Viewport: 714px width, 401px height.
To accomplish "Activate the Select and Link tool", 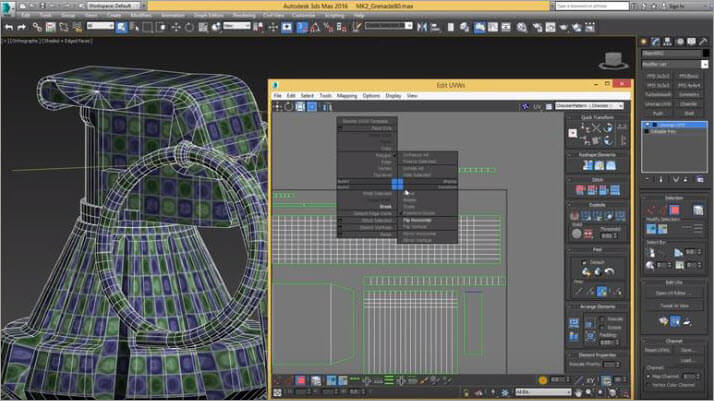I will point(37,27).
